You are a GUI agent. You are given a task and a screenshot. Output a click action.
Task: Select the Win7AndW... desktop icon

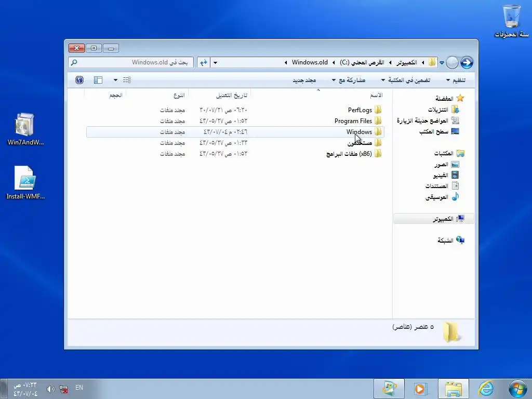(x=25, y=129)
